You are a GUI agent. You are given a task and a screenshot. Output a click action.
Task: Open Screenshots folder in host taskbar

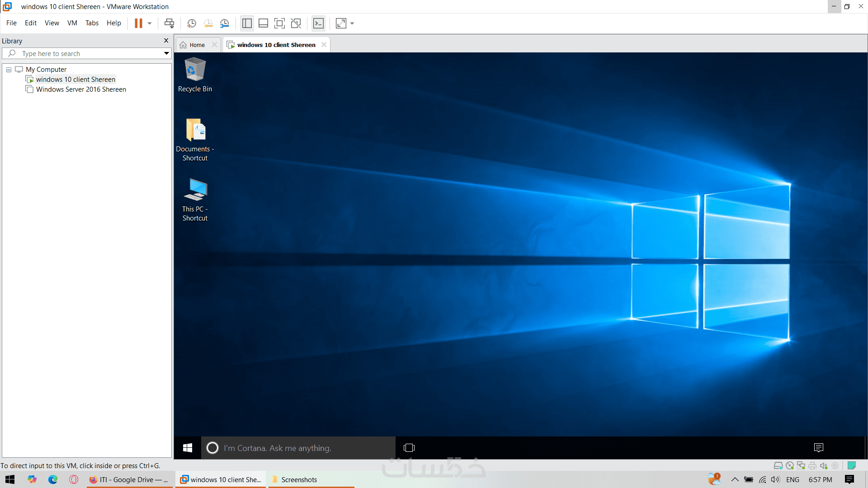[x=298, y=479]
